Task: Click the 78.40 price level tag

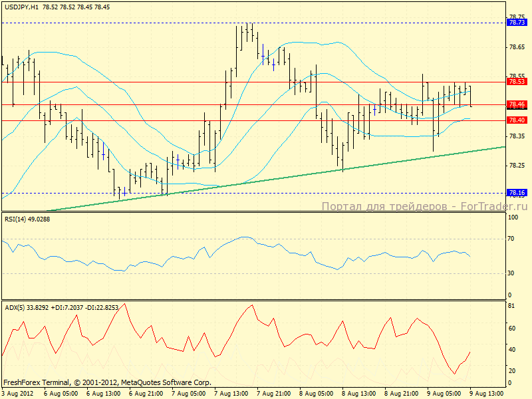Action: pos(517,120)
